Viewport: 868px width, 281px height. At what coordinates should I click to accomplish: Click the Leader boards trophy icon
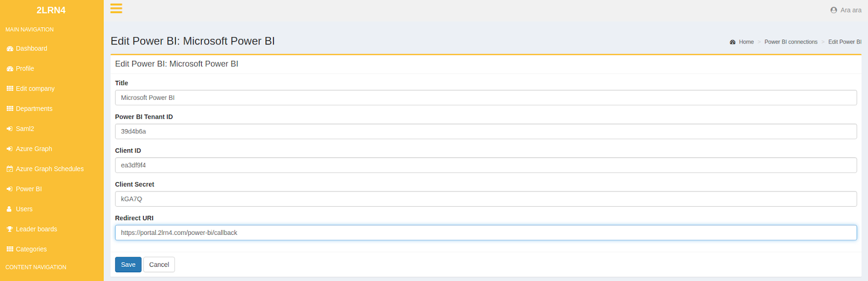point(10,229)
